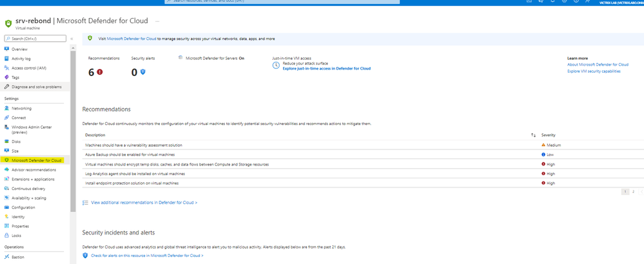Click Check for alerts on this resource link
The image size is (644, 264).
pos(146,256)
